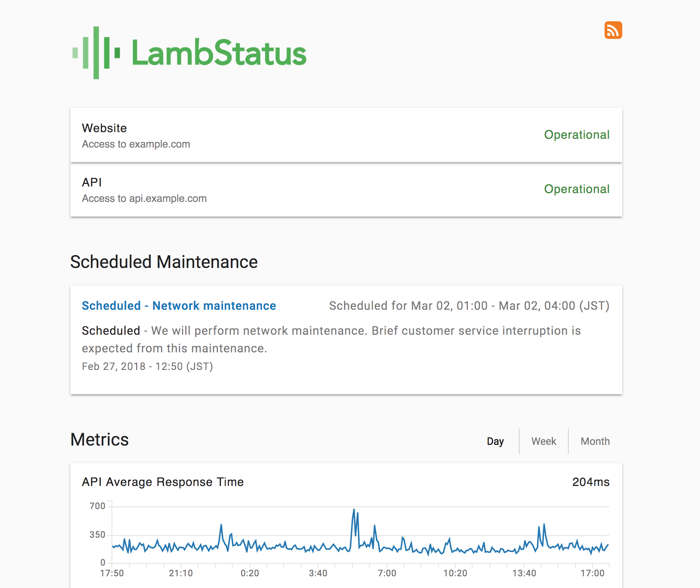Click the Feb 27 maintenance date

tap(147, 366)
